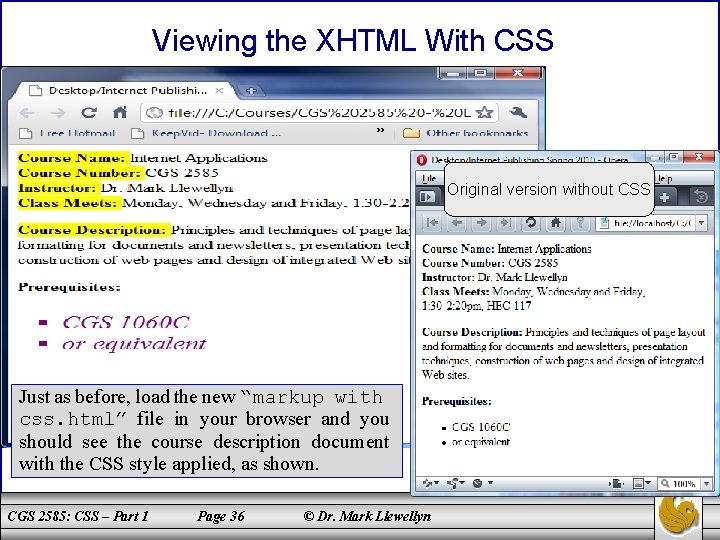The height and width of the screenshot is (540, 720).
Task: Expand Opera's address history dropdown
Action: (702, 224)
